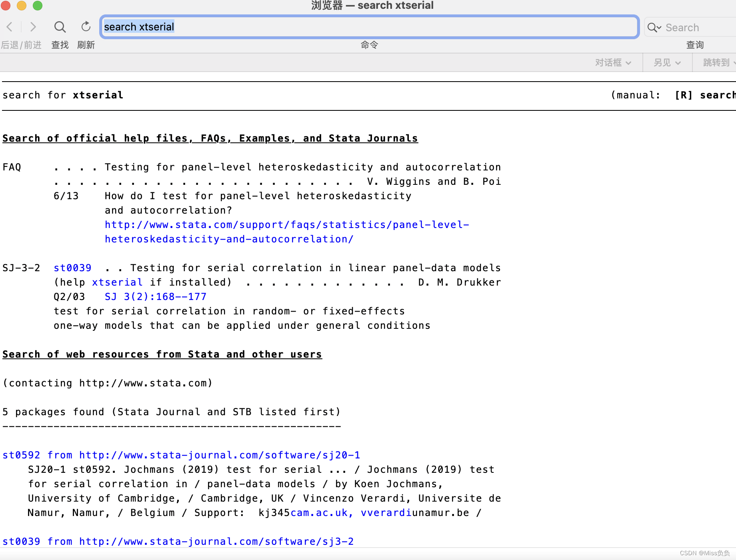
Task: Click the '命令' label below command field
Action: pos(369,45)
